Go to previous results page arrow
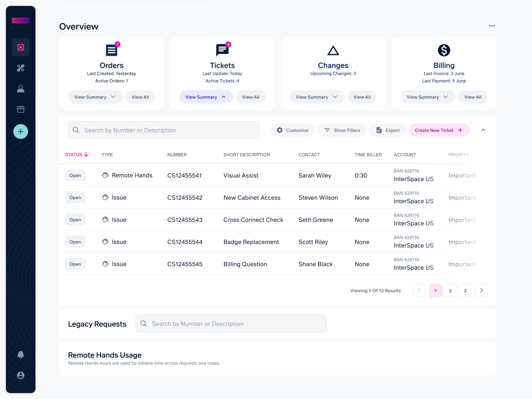Screen dimensions: 532x399 pyautogui.click(x=419, y=291)
